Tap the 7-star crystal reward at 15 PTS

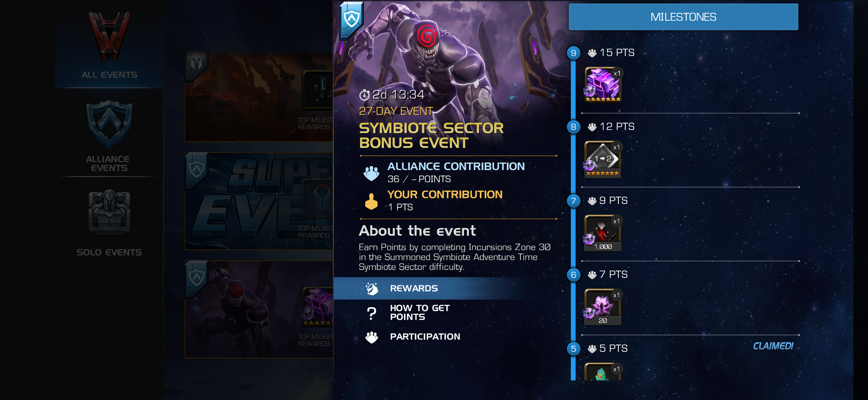[x=603, y=85]
